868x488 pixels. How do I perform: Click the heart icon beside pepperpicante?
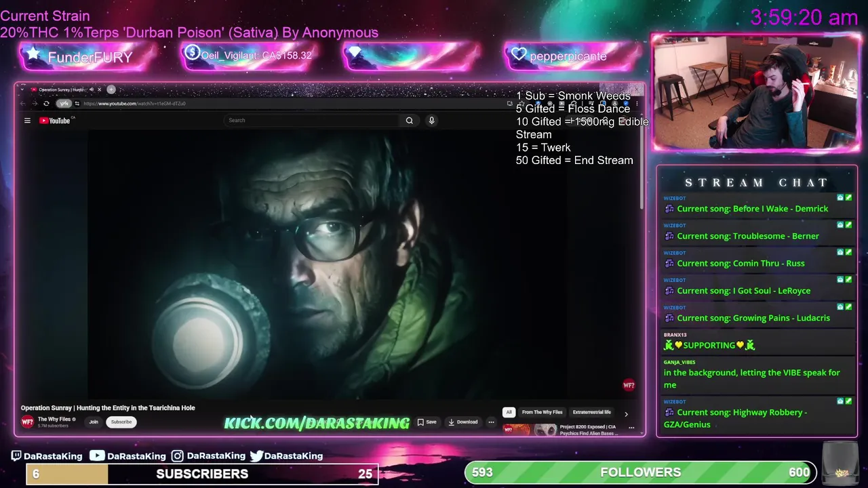coord(519,54)
